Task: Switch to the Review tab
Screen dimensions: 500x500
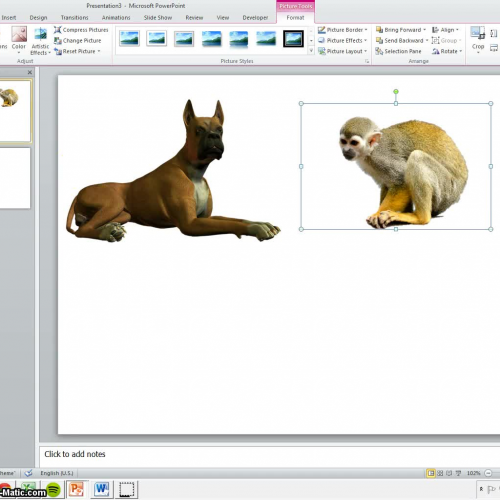Action: 194,18
